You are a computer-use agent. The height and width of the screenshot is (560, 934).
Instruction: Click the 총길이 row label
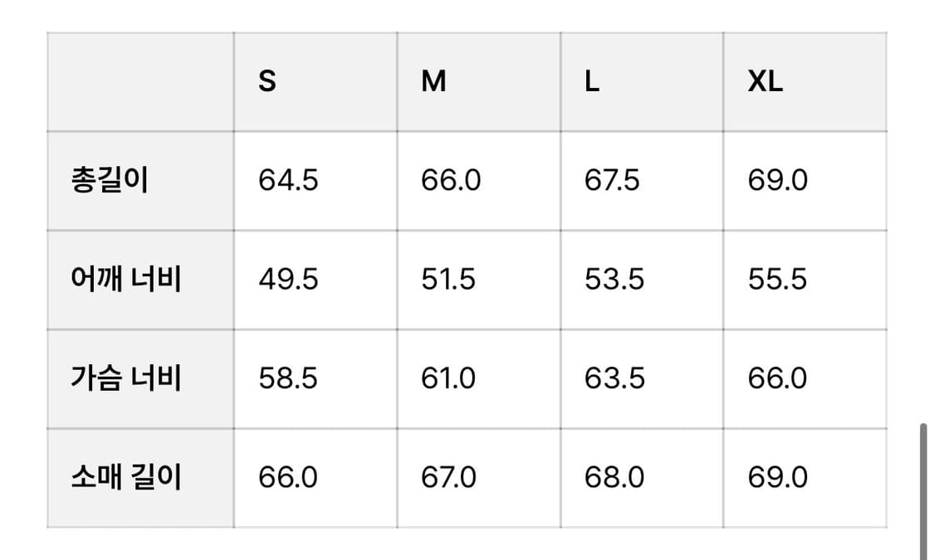[110, 180]
